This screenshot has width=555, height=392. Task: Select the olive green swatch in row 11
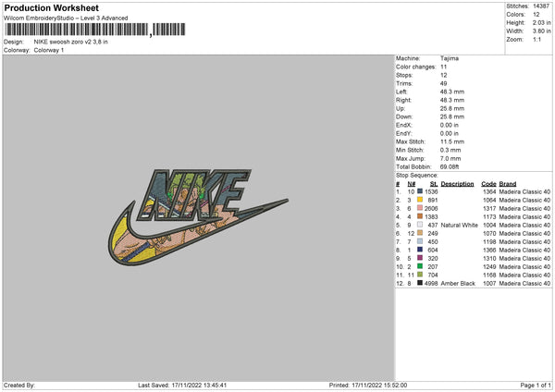(420, 275)
